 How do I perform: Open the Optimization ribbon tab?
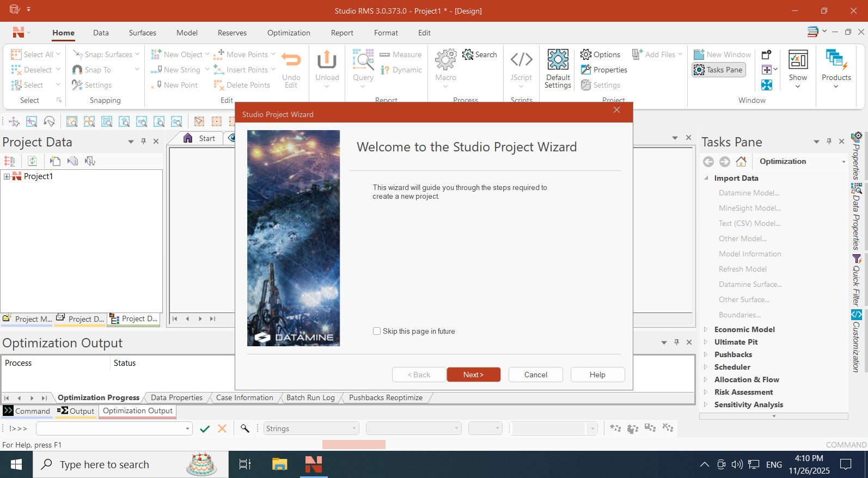[289, 33]
